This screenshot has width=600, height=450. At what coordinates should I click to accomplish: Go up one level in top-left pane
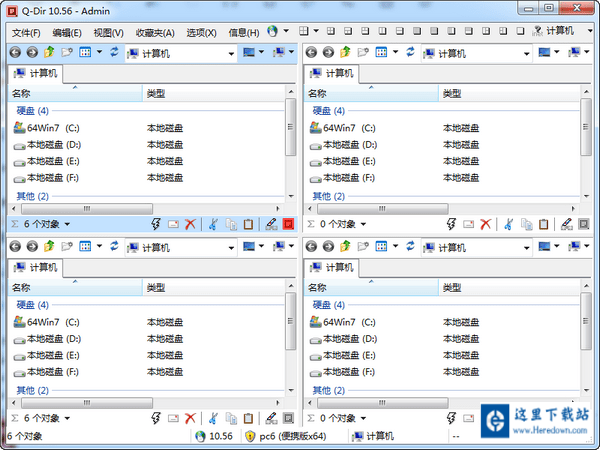[x=49, y=52]
